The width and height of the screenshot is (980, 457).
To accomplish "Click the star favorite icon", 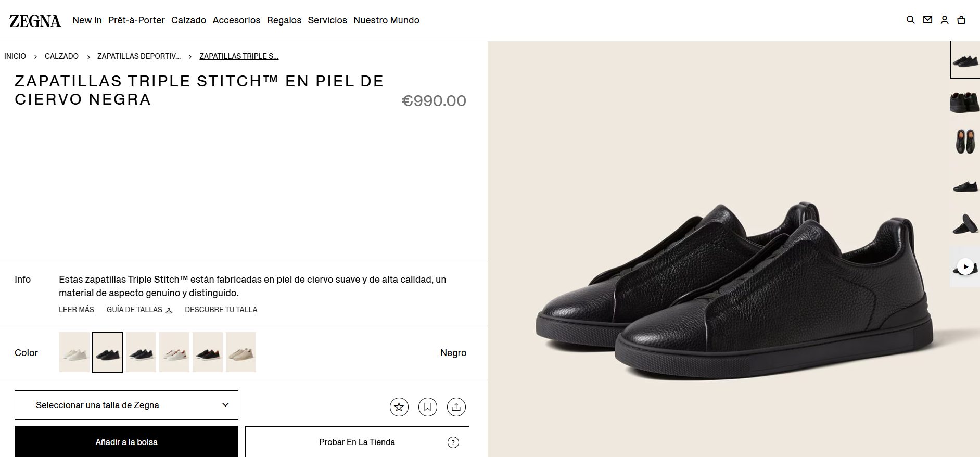I will (x=399, y=407).
